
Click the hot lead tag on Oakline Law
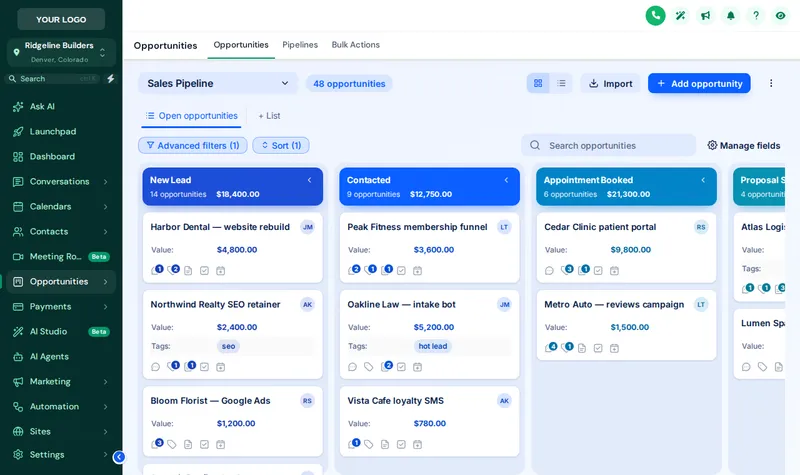433,346
